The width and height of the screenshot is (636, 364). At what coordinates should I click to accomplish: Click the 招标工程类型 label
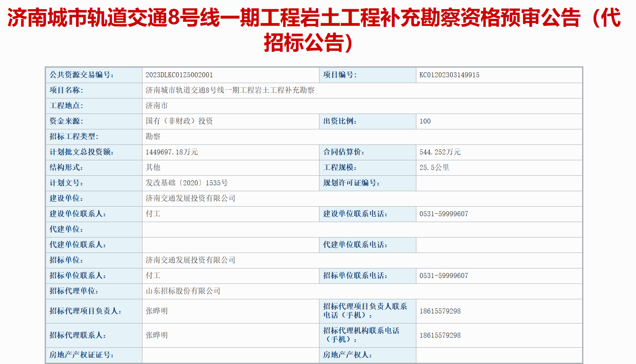[74, 136]
